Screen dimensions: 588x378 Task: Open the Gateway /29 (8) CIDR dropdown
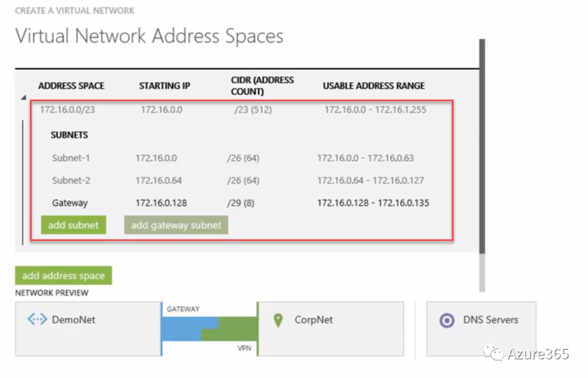pyautogui.click(x=241, y=203)
